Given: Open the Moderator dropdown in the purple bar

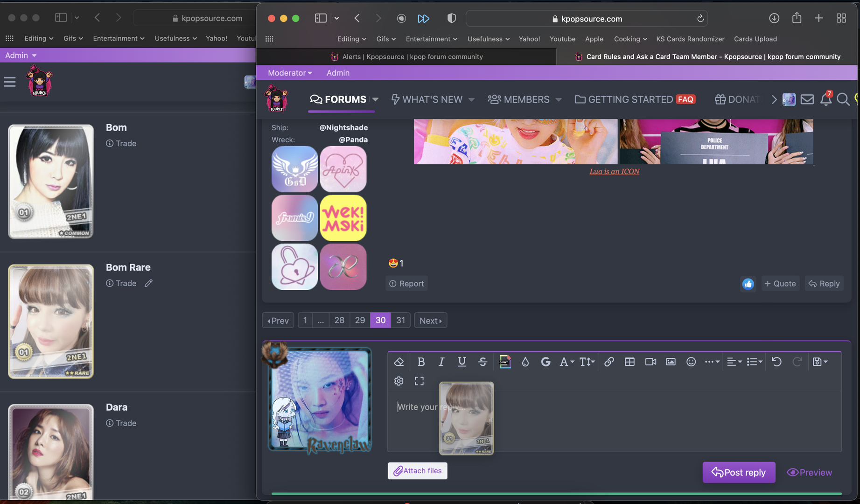Looking at the screenshot, I should click(290, 73).
